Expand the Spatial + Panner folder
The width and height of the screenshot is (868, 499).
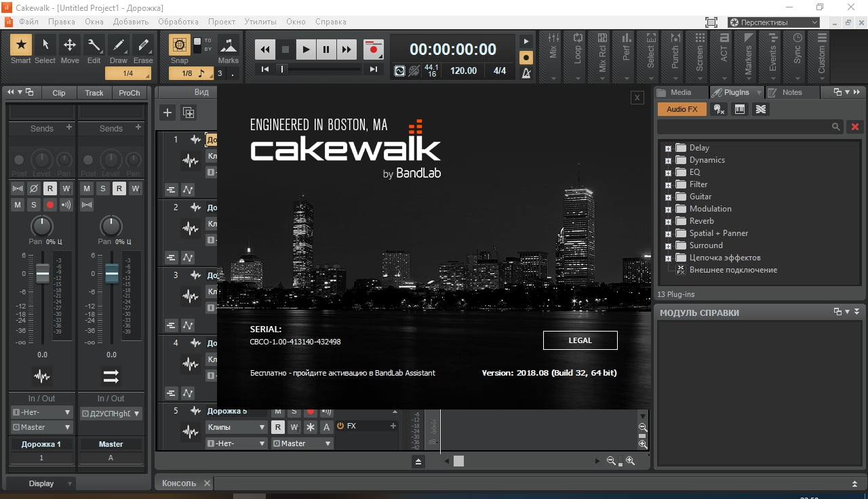click(668, 233)
